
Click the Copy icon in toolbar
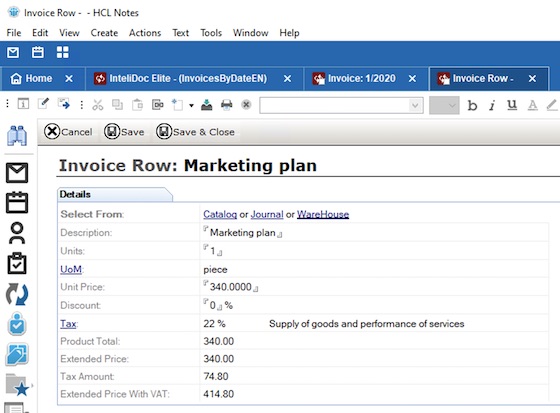[117, 105]
